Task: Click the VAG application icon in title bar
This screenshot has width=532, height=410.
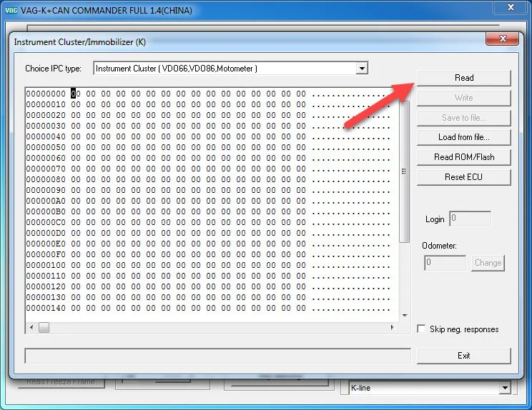Action: coord(11,11)
